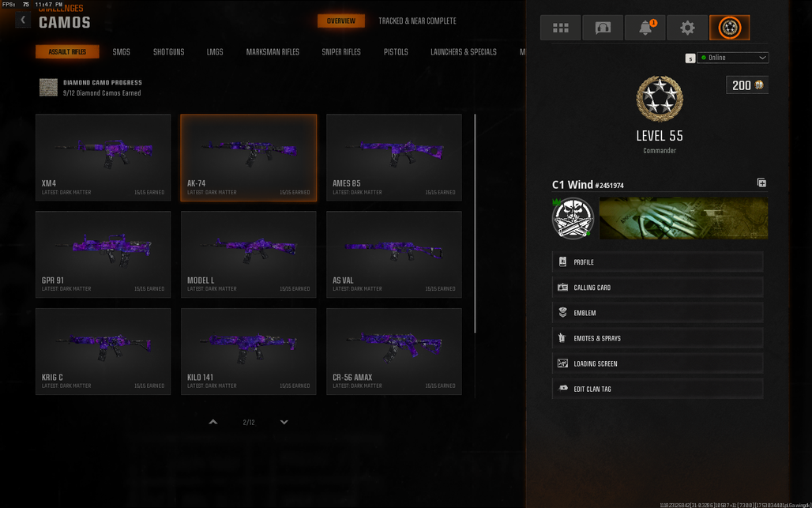This screenshot has height=508, width=812.
Task: Click the Level 55 Commander rank emblem
Action: click(x=660, y=99)
